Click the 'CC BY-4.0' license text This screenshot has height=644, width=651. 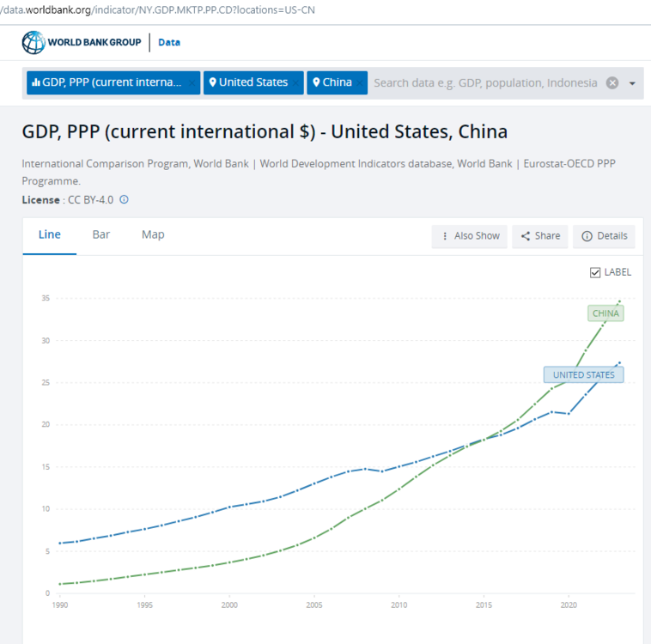tap(90, 200)
